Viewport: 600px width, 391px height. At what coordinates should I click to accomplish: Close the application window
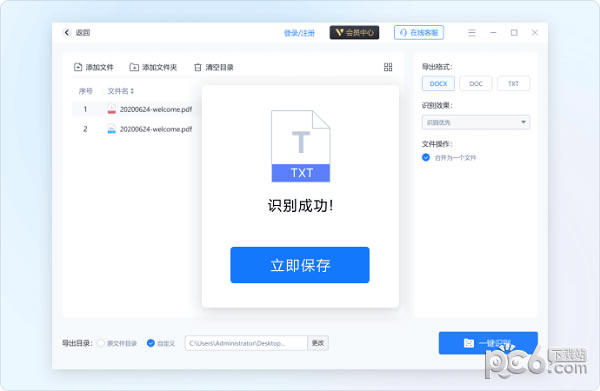pyautogui.click(x=535, y=33)
